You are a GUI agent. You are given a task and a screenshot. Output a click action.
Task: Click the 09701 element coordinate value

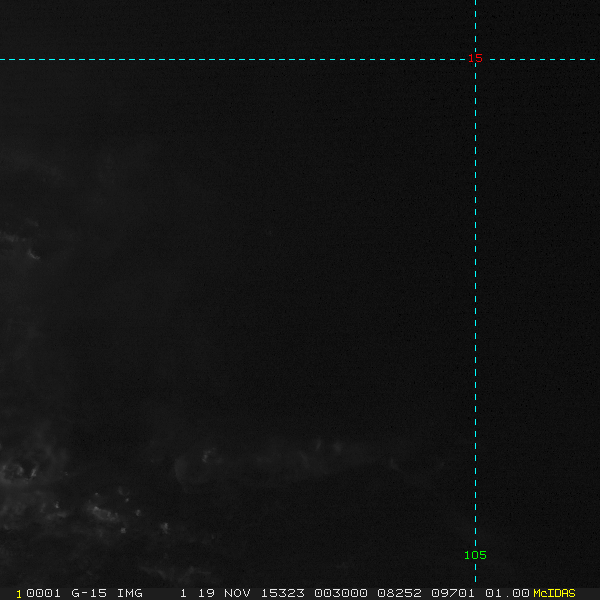[453, 593]
